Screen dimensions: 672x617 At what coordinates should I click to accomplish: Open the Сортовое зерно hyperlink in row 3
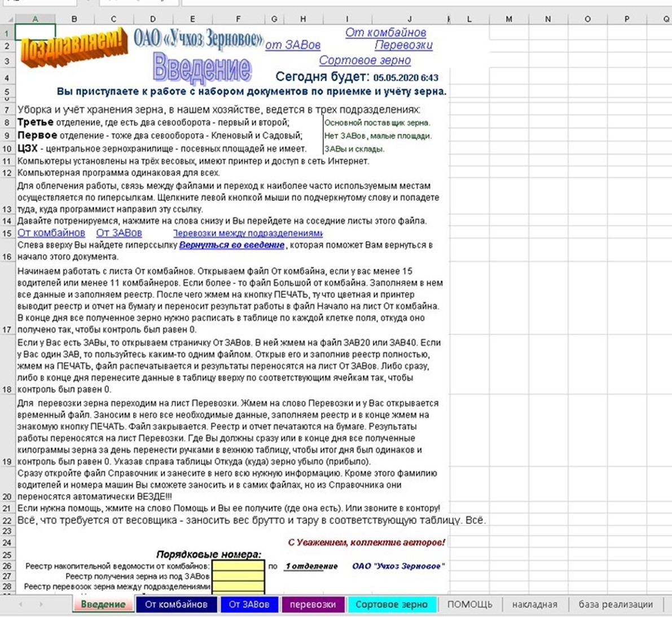coord(364,60)
